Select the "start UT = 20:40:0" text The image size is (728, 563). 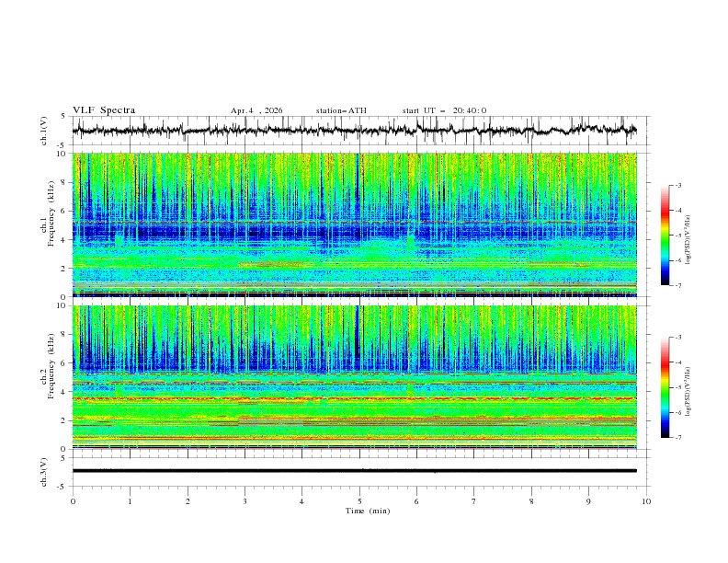tap(444, 110)
